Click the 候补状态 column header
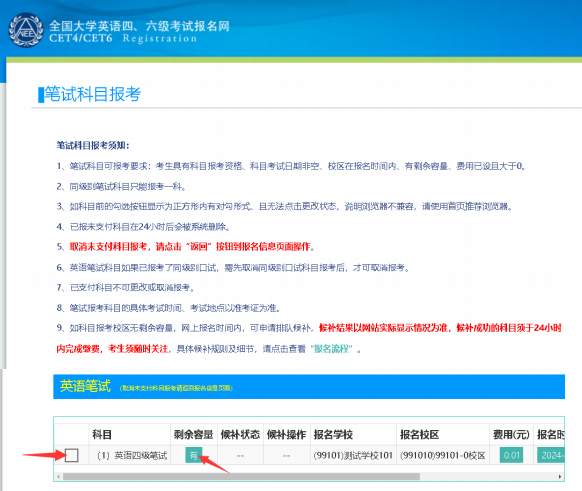The width and height of the screenshot is (582, 491). coord(240,434)
